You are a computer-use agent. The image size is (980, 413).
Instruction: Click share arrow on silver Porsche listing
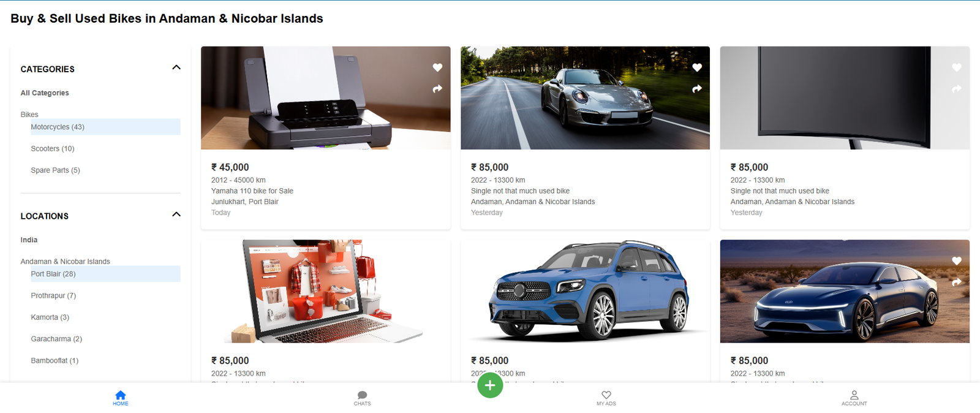point(697,89)
